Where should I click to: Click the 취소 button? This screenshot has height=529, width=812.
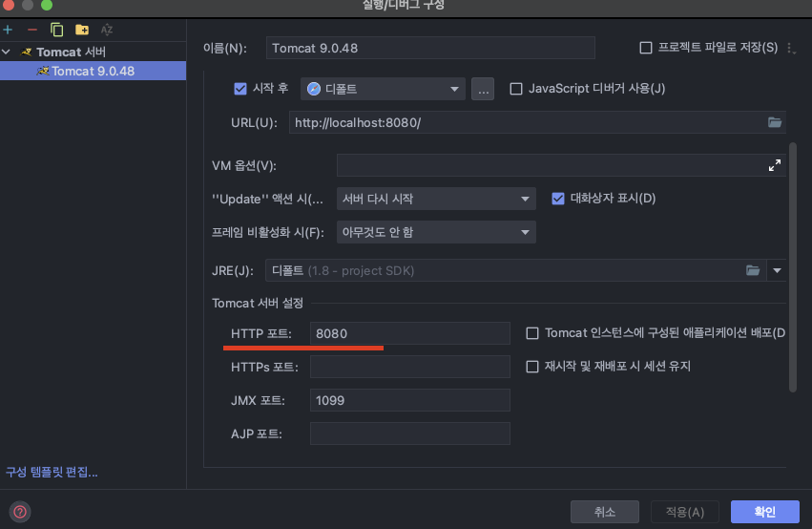click(x=605, y=512)
